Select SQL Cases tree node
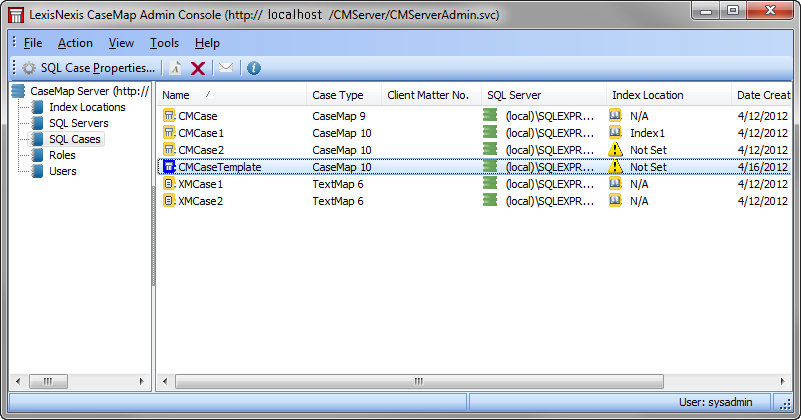Screen dimensions: 801x420 pos(75,139)
